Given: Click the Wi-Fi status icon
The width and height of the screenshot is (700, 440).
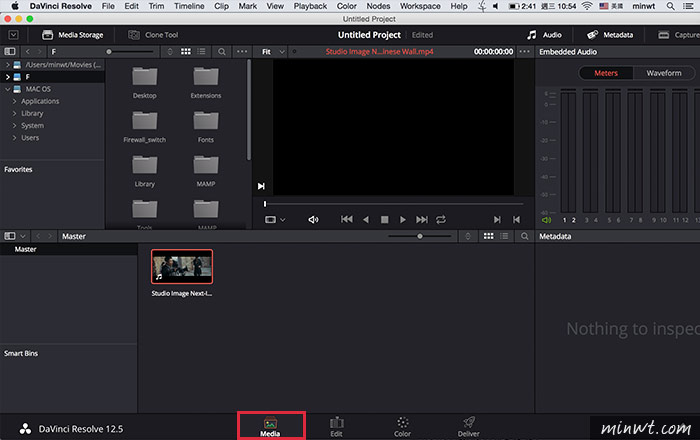Looking at the screenshot, I should point(587,6).
